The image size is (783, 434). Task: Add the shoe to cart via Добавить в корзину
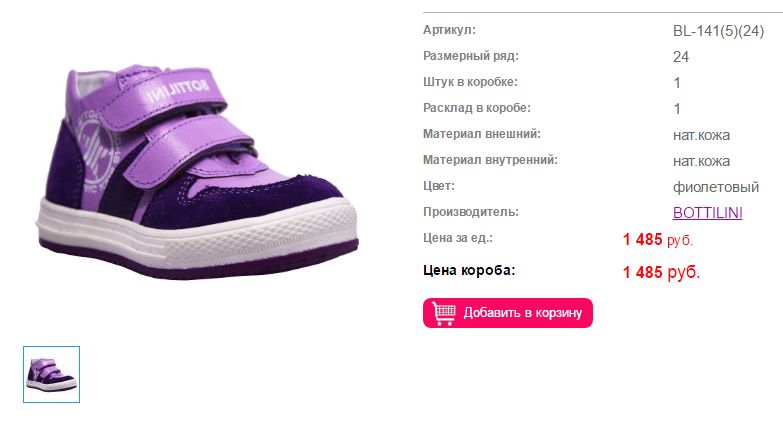[x=508, y=313]
